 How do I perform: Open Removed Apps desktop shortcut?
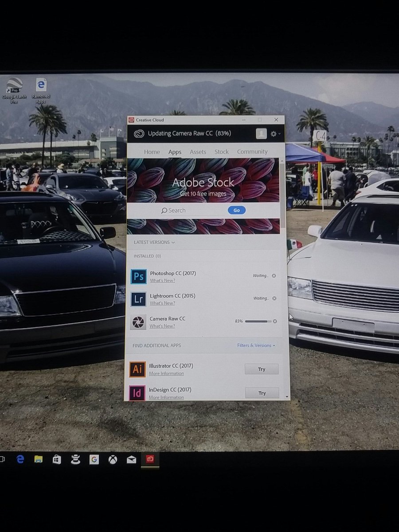click(x=41, y=90)
